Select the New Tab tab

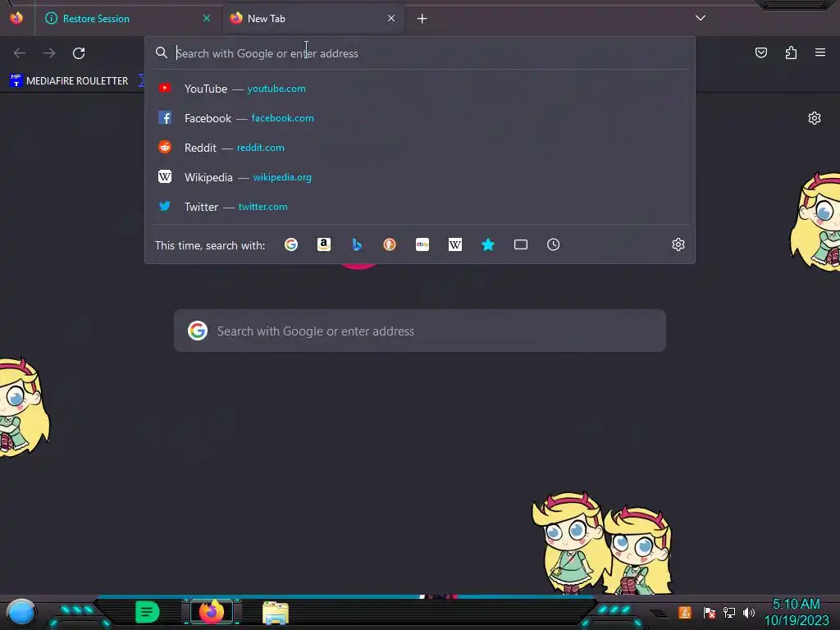(x=313, y=18)
